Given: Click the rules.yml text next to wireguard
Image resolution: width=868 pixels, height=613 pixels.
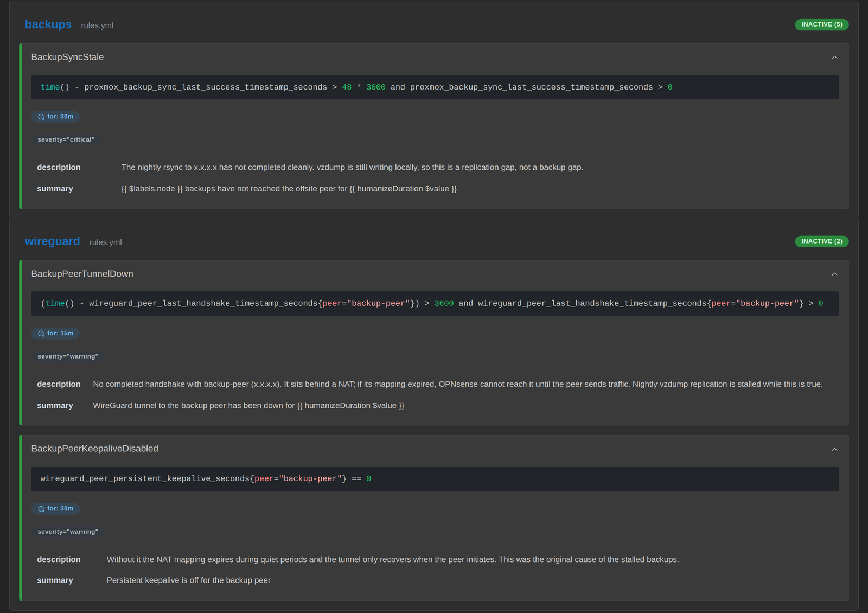Looking at the screenshot, I should (105, 242).
